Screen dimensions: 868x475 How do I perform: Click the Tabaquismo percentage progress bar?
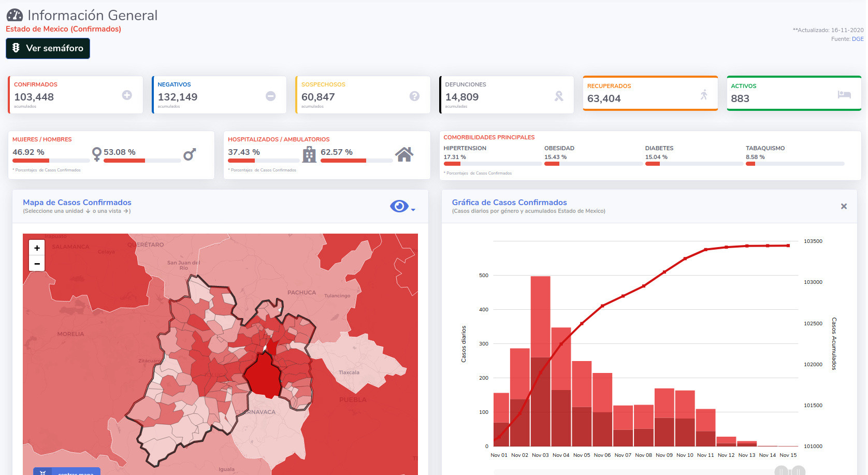pyautogui.click(x=795, y=164)
